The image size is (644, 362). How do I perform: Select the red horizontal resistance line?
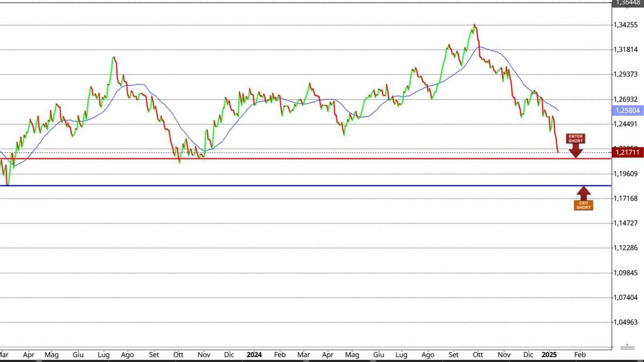tap(306, 159)
